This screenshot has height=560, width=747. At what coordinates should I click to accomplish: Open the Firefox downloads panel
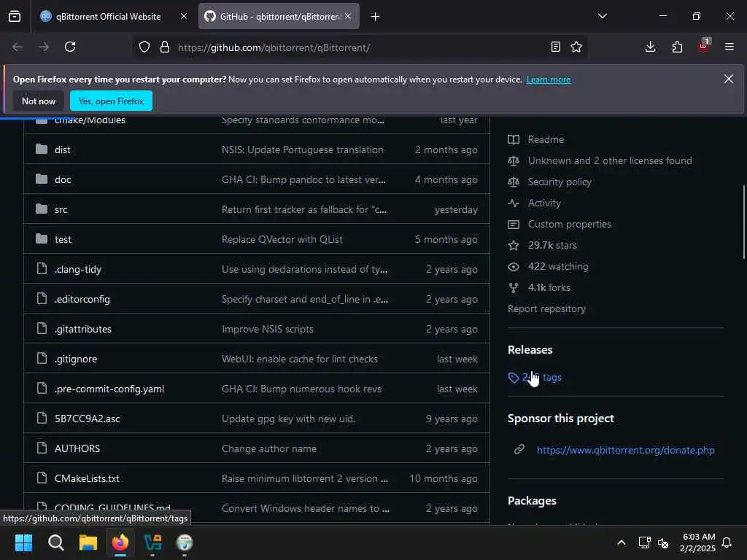pyautogui.click(x=650, y=47)
